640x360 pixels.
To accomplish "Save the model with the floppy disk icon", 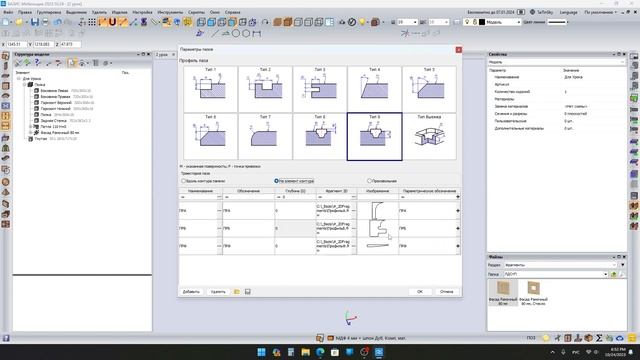I will (x=35, y=22).
